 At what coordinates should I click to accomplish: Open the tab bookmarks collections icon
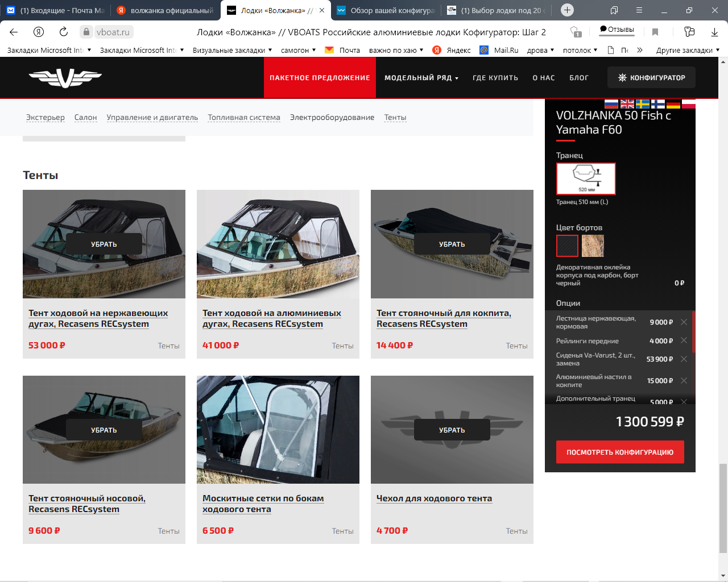(614, 10)
